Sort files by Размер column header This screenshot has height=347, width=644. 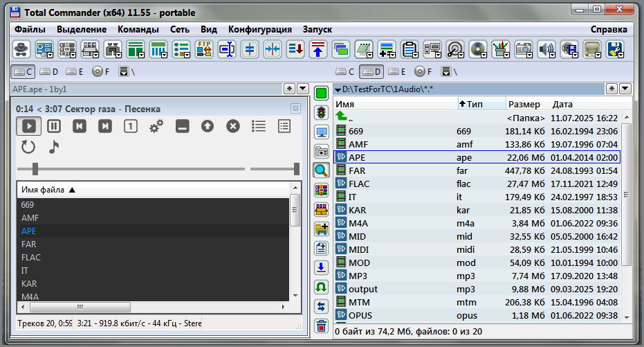(527, 104)
